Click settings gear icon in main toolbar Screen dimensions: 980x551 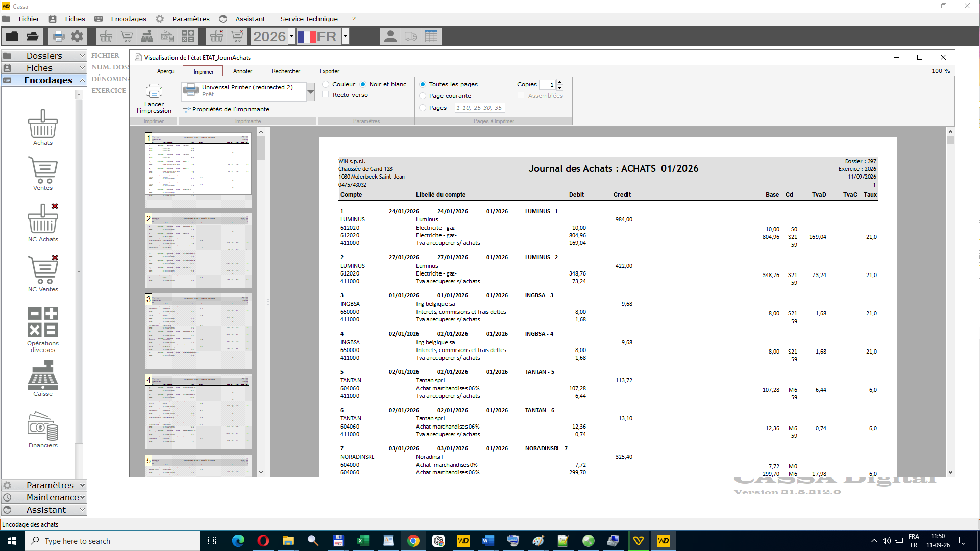77,36
